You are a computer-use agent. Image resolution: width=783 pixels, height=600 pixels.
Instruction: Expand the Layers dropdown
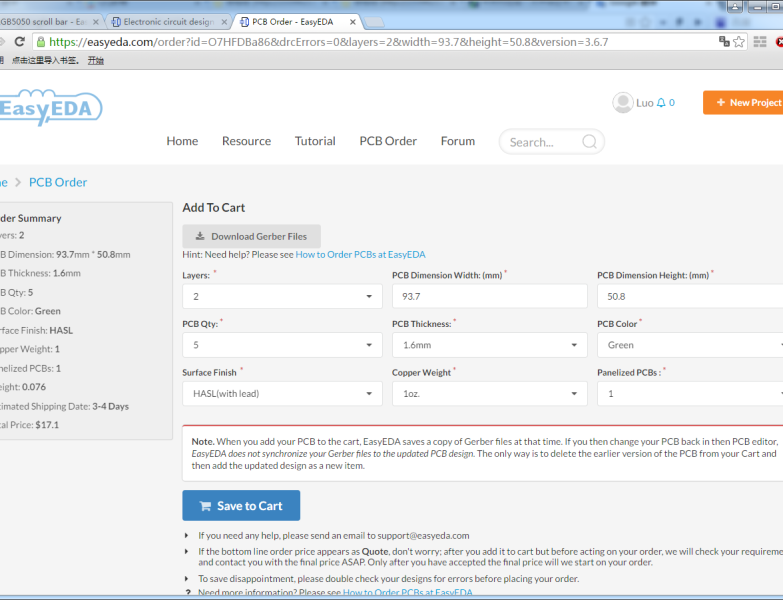282,297
